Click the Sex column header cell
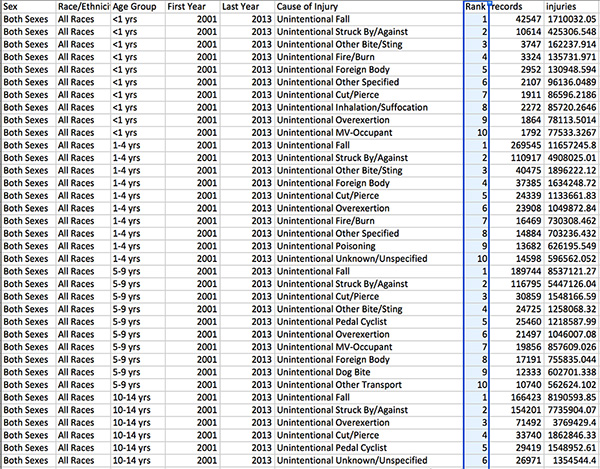Screen dimensions: 600x469 pos(28,6)
